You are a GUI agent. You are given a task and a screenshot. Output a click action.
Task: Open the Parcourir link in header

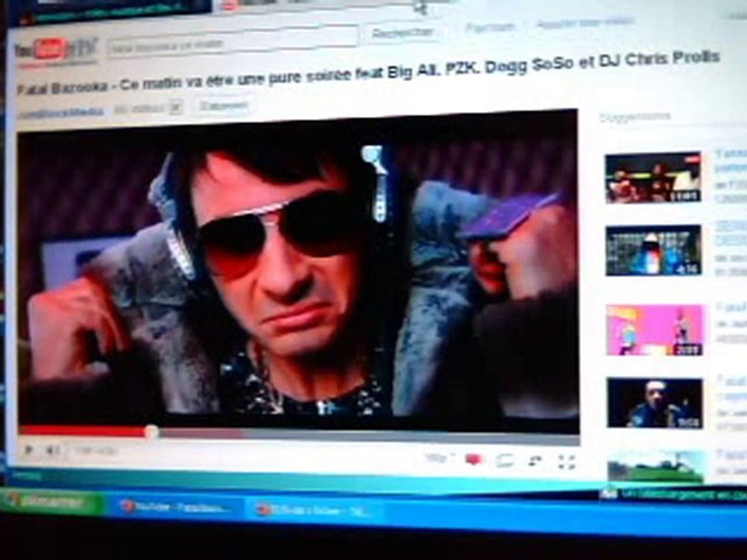490,26
